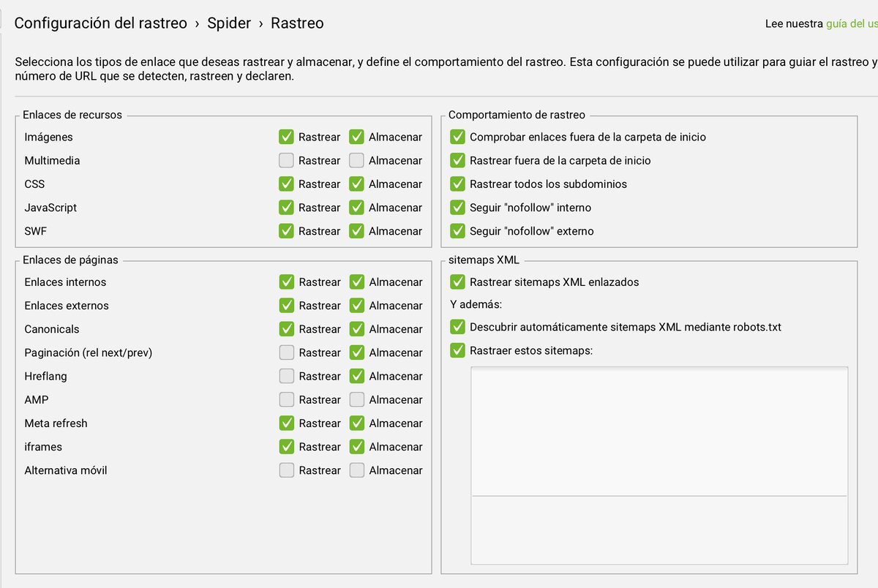The image size is (878, 588).
Task: Enable Rastrear for Paginación rel next/prev
Action: (x=286, y=352)
